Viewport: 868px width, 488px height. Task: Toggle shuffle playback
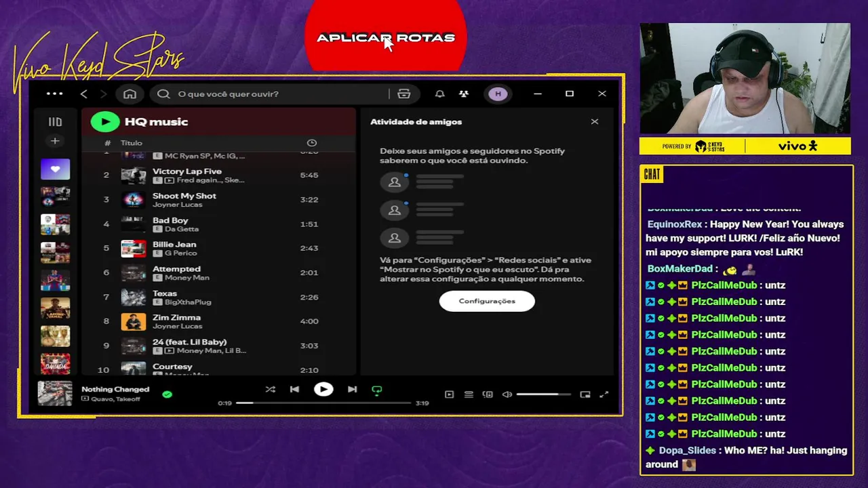coord(270,390)
